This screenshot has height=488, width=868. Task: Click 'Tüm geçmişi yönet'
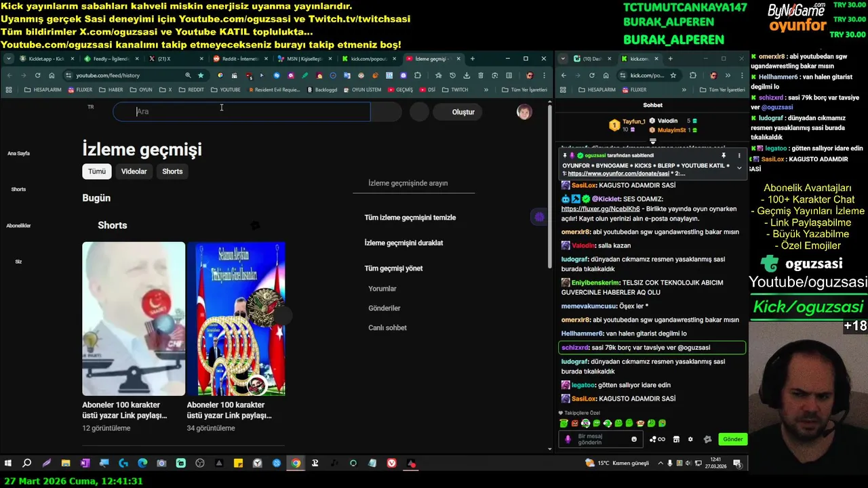point(393,268)
